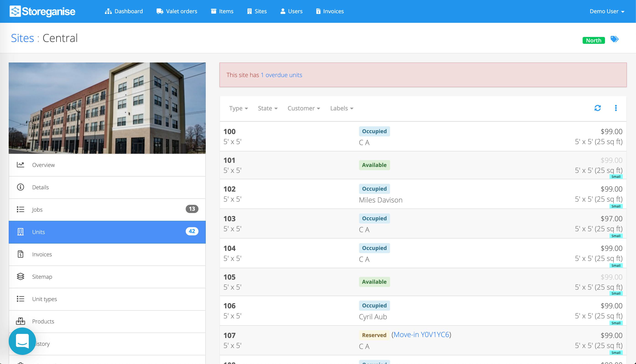Go to Valet orders in navbar
This screenshot has width=636, height=364.
pyautogui.click(x=177, y=11)
